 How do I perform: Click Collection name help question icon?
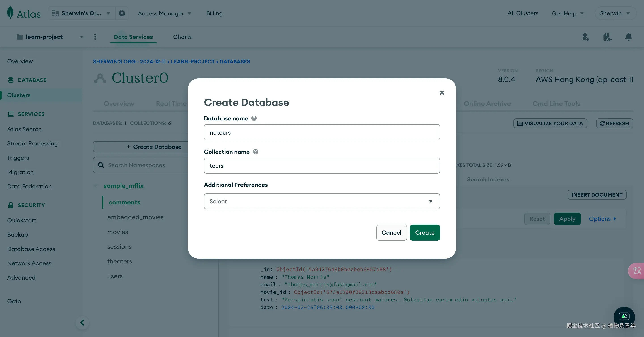256,152
